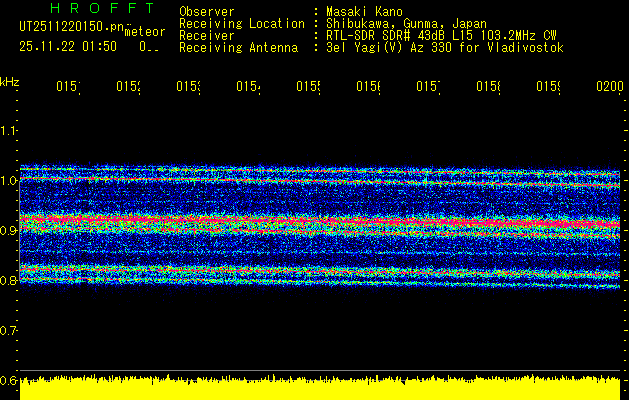This screenshot has width=629, height=400.
Task: Click the RTL-SDR receiver description
Action: pos(441,35)
